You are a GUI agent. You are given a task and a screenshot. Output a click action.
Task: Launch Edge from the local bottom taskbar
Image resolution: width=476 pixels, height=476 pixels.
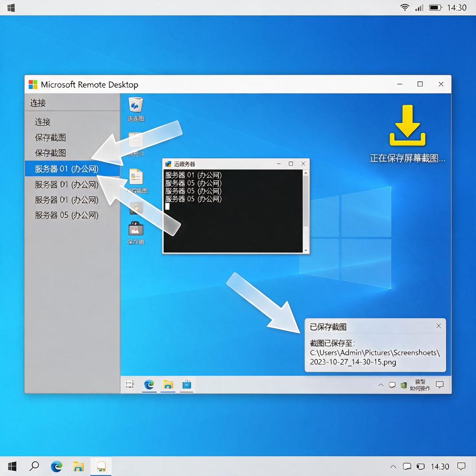click(56, 466)
